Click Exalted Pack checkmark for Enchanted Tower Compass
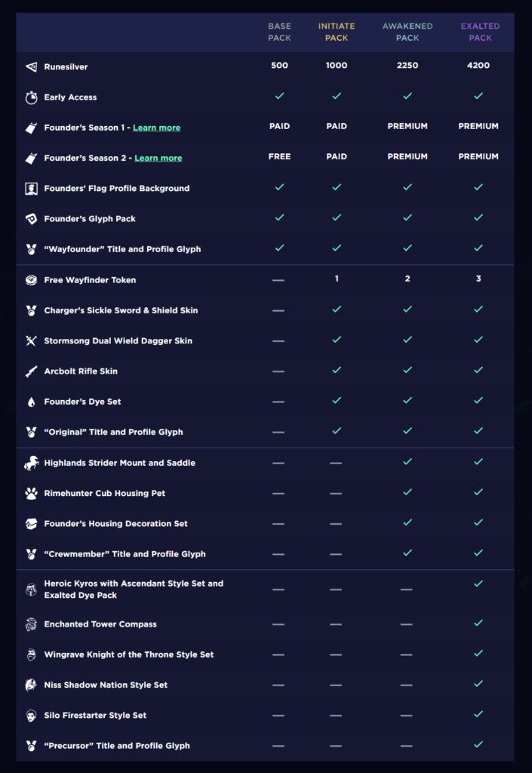Viewport: 532px width, 773px height. coord(478,624)
